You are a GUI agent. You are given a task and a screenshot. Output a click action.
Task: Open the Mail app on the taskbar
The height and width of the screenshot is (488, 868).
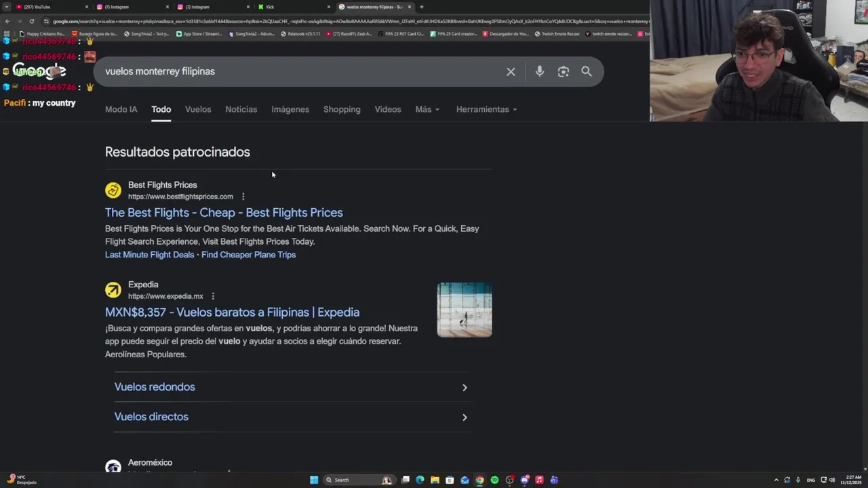click(x=465, y=480)
